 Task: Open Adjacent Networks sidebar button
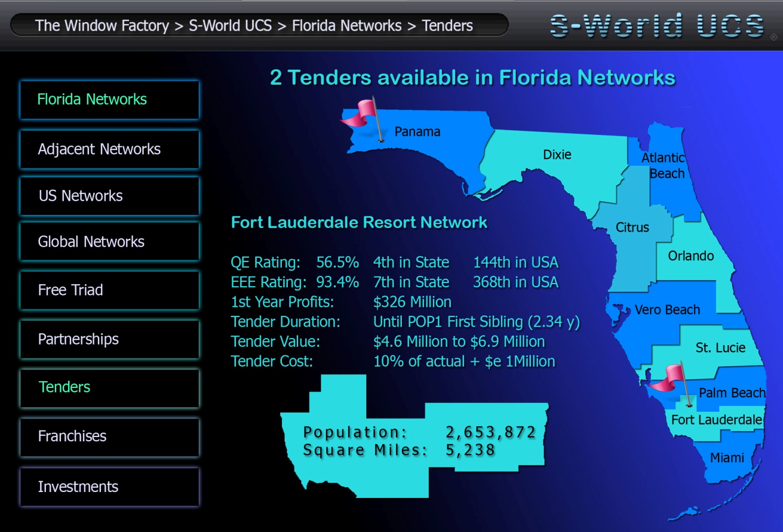pyautogui.click(x=110, y=149)
